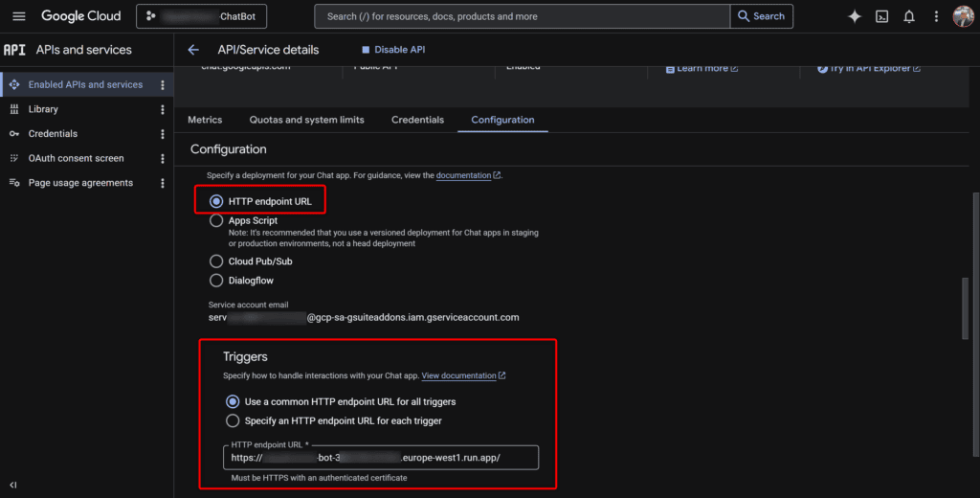Click the Google Cloud logo

[x=81, y=16]
